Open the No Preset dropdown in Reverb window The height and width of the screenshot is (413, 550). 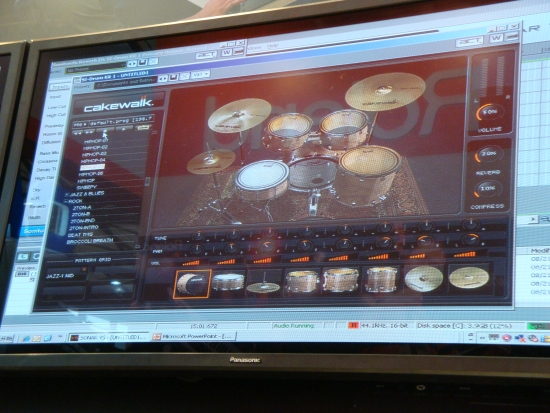point(95,68)
